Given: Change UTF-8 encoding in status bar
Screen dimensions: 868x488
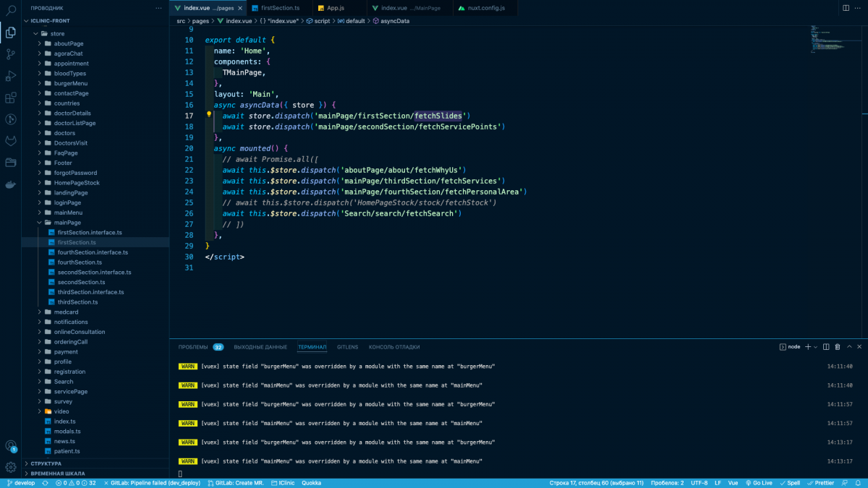Looking at the screenshot, I should [x=699, y=483].
